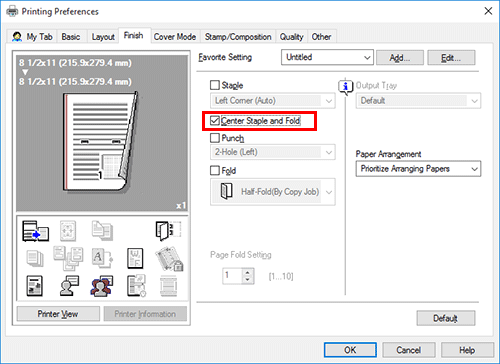
Task: Click the Default button
Action: 446,318
